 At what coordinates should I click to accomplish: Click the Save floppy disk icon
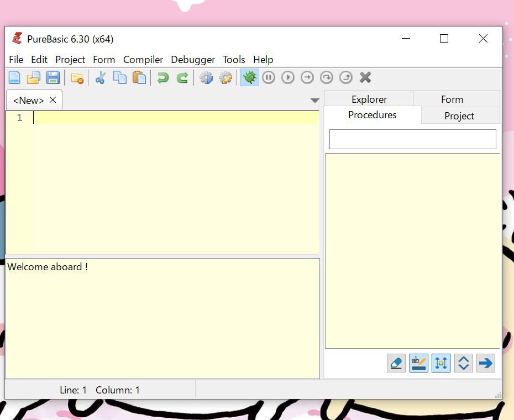click(x=53, y=78)
